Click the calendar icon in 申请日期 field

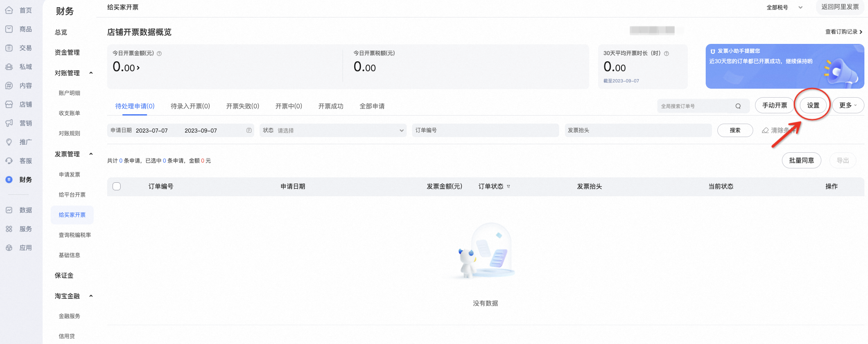[249, 130]
